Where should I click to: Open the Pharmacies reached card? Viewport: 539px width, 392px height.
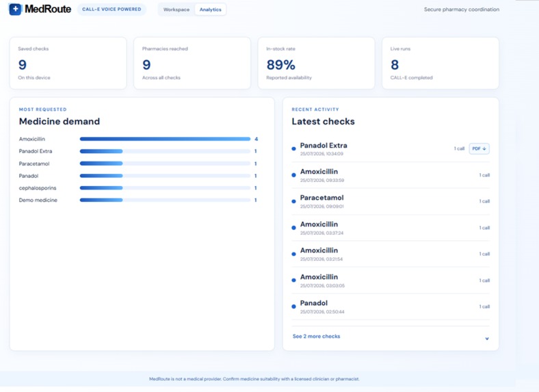point(192,63)
